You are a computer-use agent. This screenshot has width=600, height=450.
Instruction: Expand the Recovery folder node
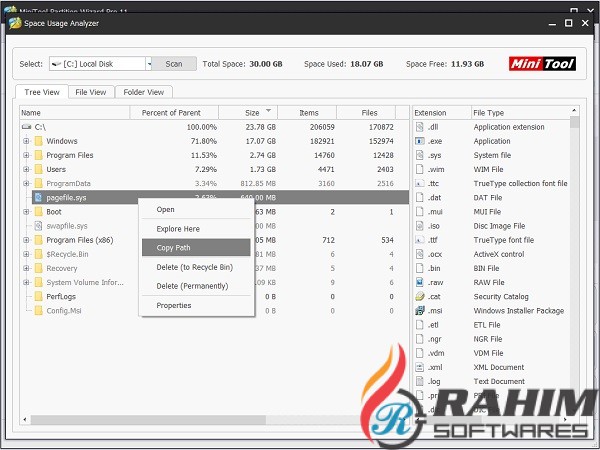click(26, 269)
